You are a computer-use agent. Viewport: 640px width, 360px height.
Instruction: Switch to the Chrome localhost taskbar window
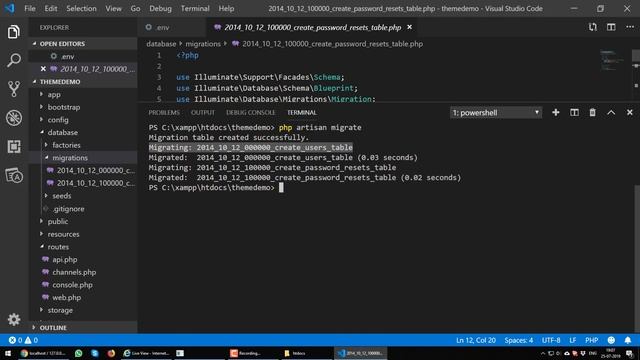[43, 353]
